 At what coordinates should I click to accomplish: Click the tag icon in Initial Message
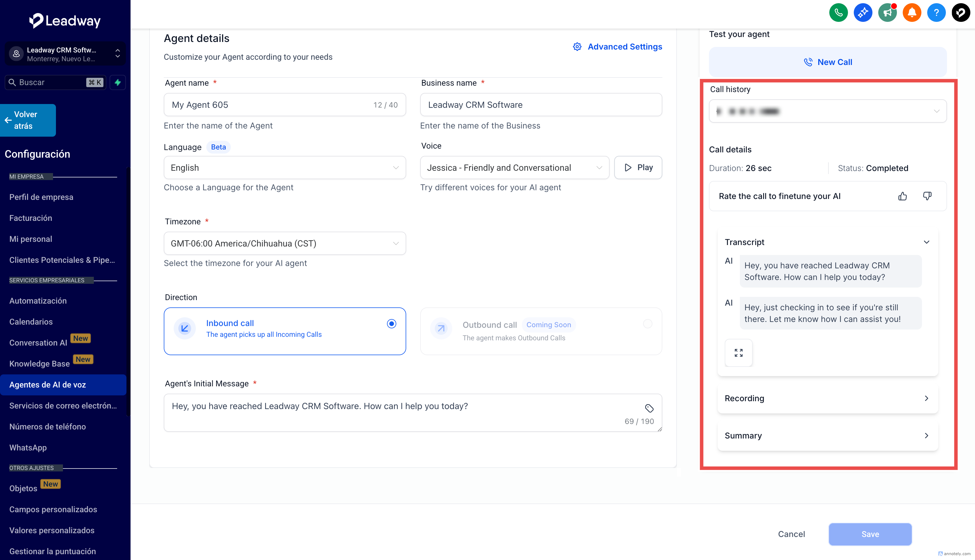(x=649, y=408)
